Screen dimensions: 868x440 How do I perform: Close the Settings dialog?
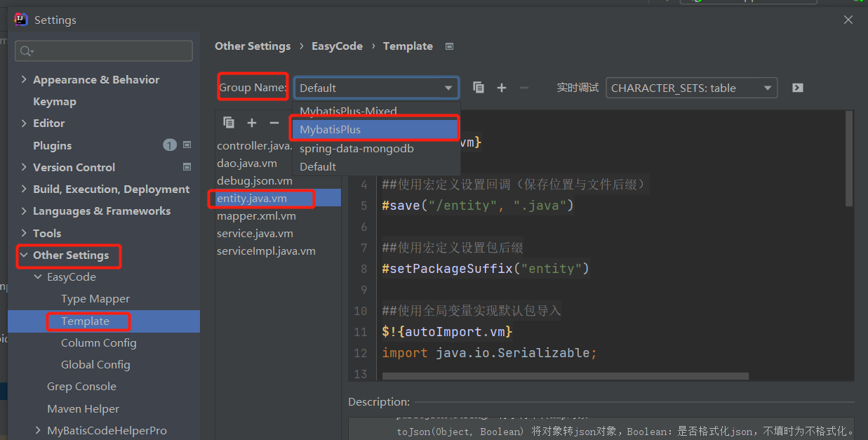848,20
